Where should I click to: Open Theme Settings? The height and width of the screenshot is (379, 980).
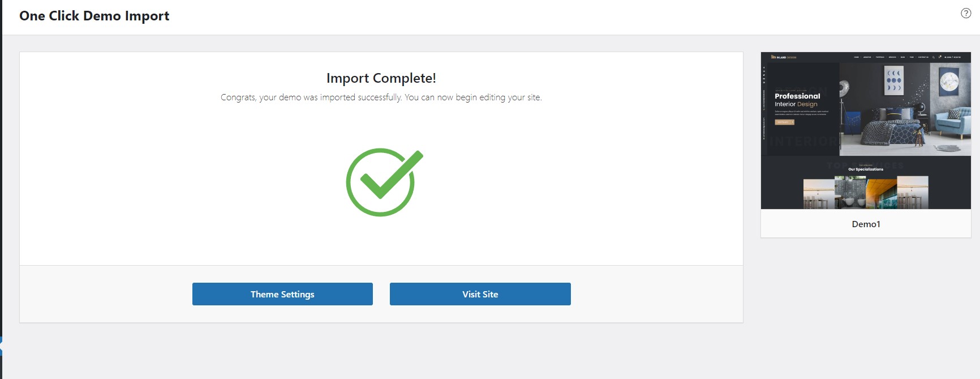[x=282, y=294]
